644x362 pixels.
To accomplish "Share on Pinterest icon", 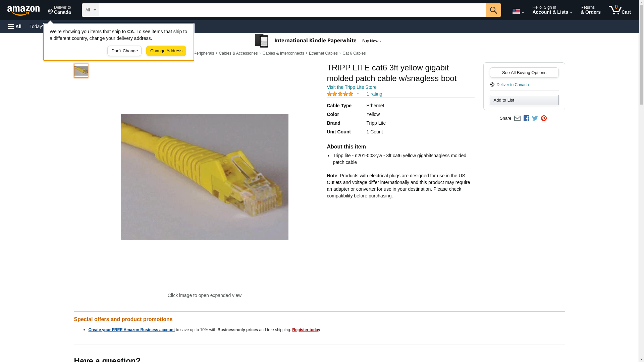I will (544, 118).
